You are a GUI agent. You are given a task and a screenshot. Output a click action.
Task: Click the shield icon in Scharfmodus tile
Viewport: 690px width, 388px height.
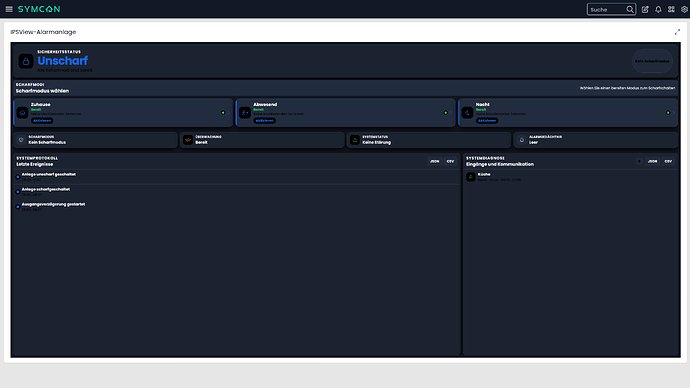point(21,140)
